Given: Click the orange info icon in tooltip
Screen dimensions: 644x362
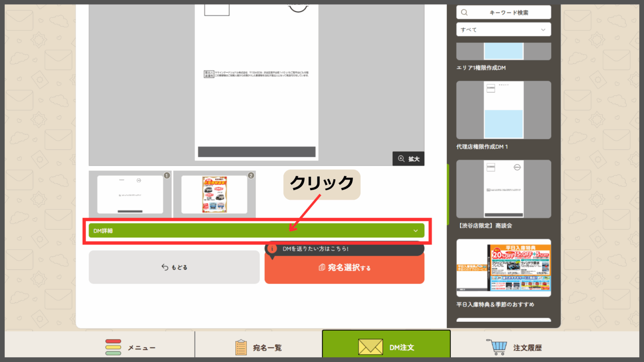Looking at the screenshot, I should 272,249.
